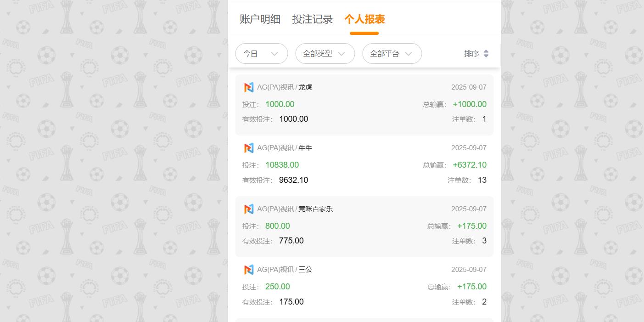Click the 排序 sort arrows icon
644x322 pixels.
(486, 53)
